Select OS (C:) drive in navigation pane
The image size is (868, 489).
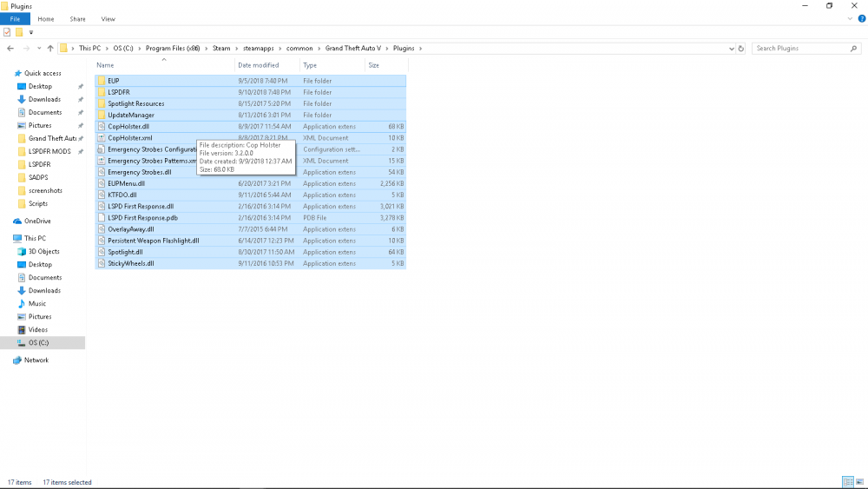pyautogui.click(x=43, y=343)
